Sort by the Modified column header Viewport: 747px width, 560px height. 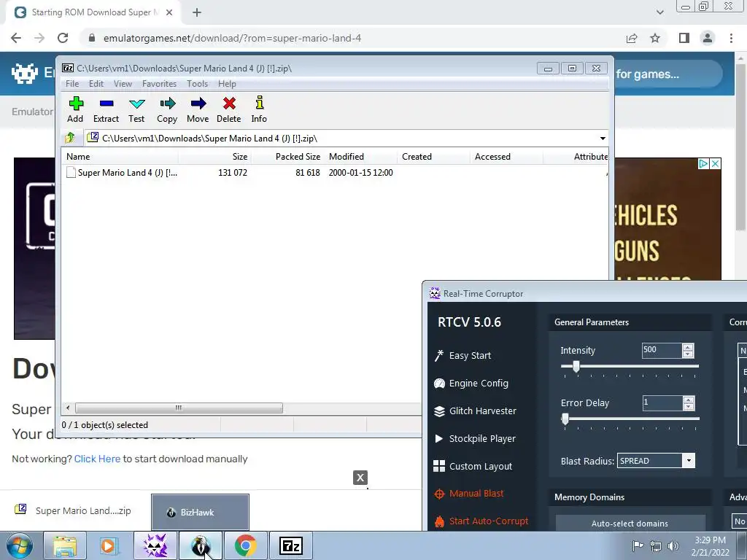tap(360, 157)
